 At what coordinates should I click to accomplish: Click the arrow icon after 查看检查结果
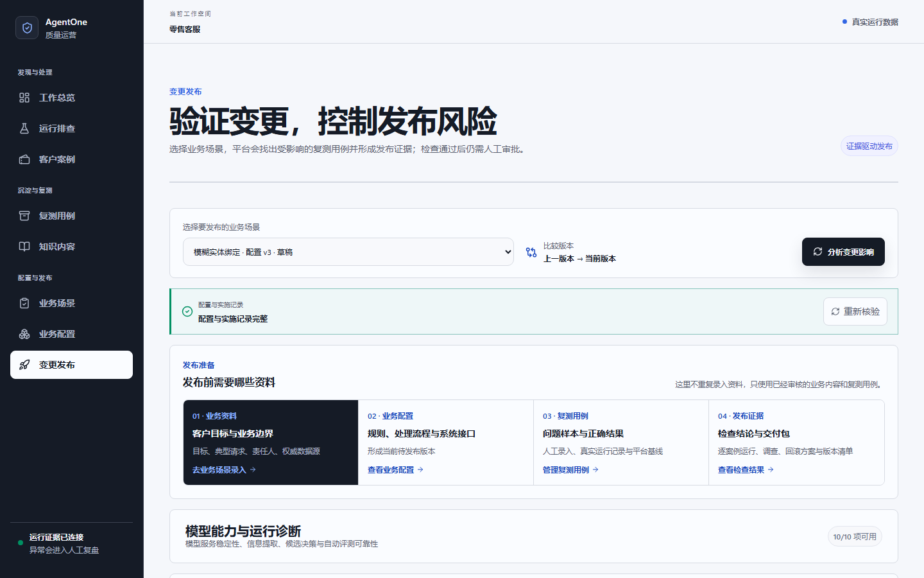(x=771, y=469)
